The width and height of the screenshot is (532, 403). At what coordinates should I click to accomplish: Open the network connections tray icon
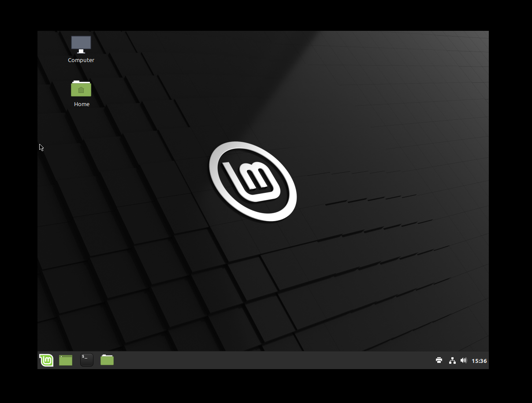pos(452,360)
